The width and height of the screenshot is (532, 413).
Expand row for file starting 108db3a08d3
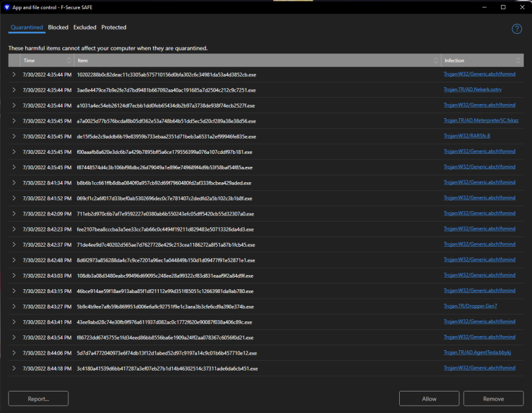point(14,276)
